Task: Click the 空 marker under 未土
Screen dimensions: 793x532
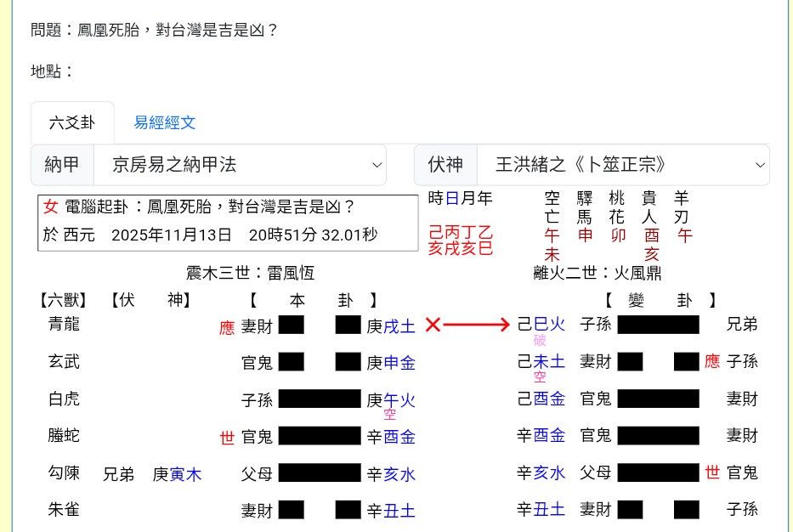Action: (x=539, y=376)
